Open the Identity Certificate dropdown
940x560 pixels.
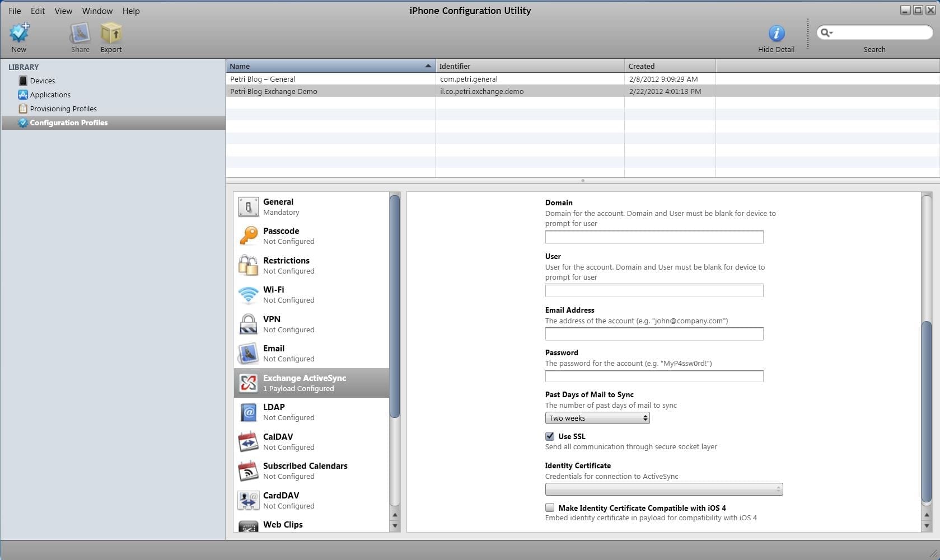click(664, 490)
